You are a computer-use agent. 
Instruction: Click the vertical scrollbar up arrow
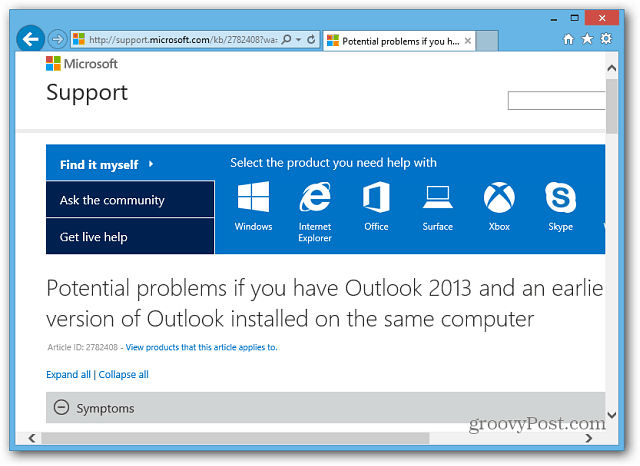tap(611, 68)
